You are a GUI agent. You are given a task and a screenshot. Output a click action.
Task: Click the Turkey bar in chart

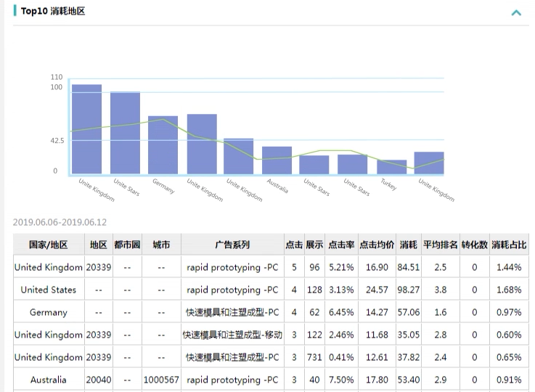point(392,167)
